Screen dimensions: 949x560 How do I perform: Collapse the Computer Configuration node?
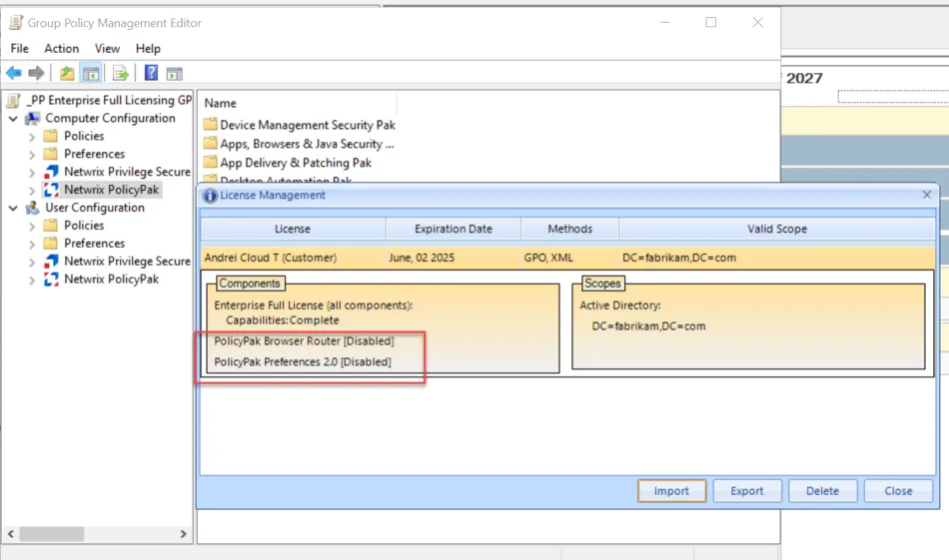13,119
